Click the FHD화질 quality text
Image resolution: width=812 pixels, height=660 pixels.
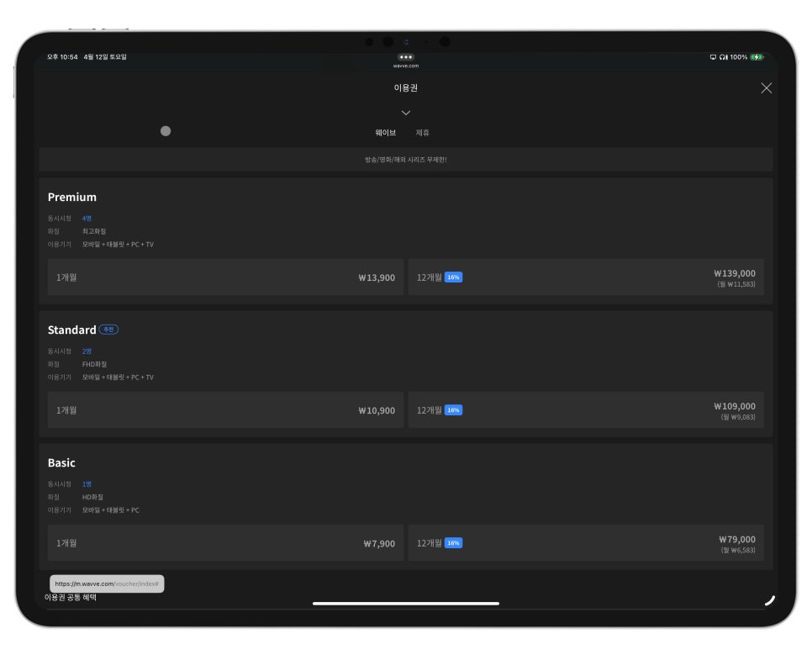[94, 364]
